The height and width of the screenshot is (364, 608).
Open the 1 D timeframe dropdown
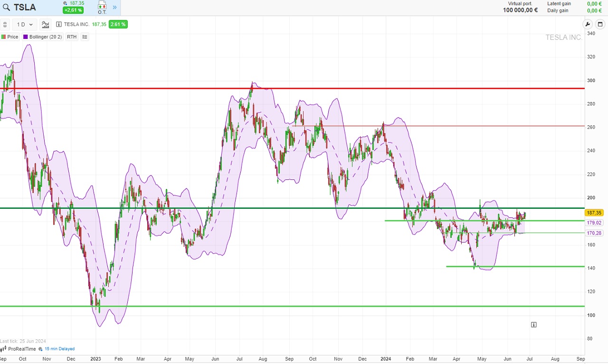pos(25,24)
